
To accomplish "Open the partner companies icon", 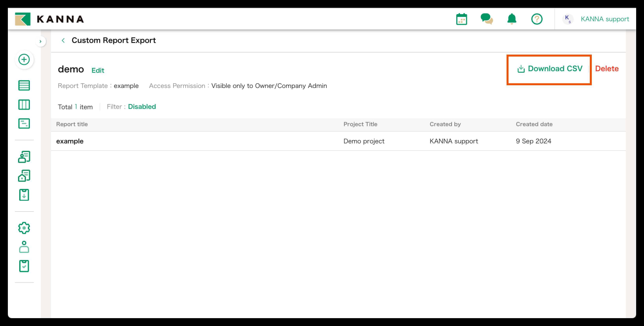I will coord(24,176).
